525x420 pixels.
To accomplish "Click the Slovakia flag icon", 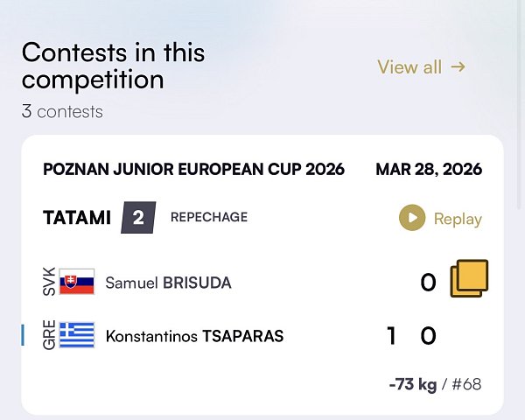I will (x=77, y=282).
